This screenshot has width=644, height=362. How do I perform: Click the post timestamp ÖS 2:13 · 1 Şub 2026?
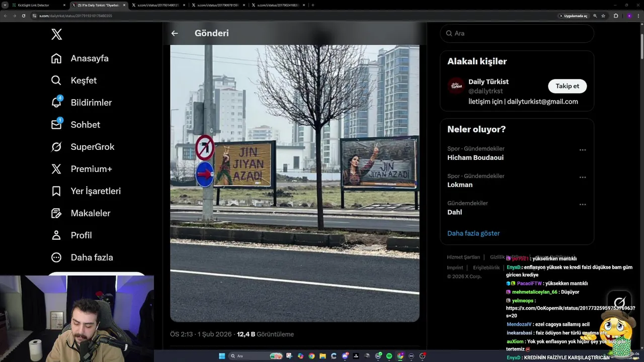201,334
